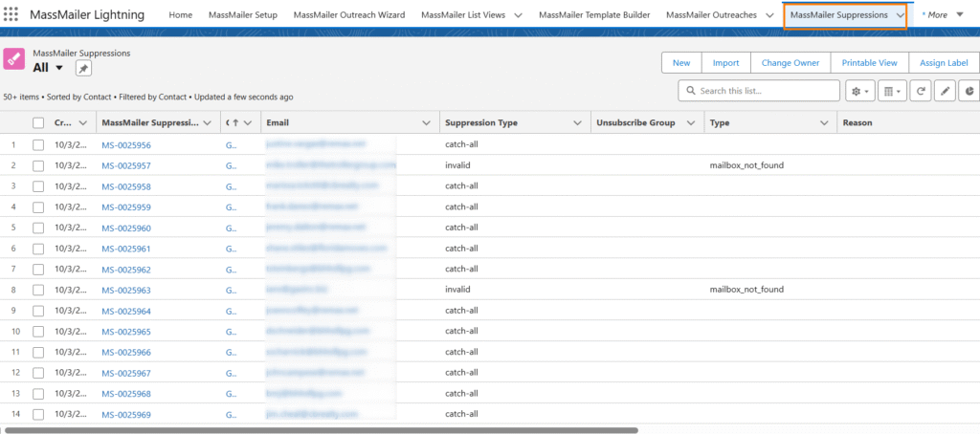Open the App Launcher grid icon
This screenshot has height=434, width=980.
(x=12, y=15)
